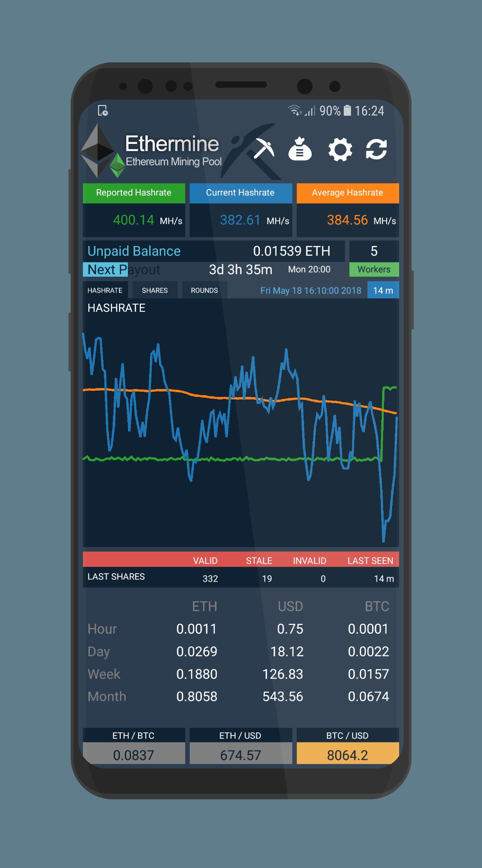
Task: Tap the INVALID column header
Action: 309,561
